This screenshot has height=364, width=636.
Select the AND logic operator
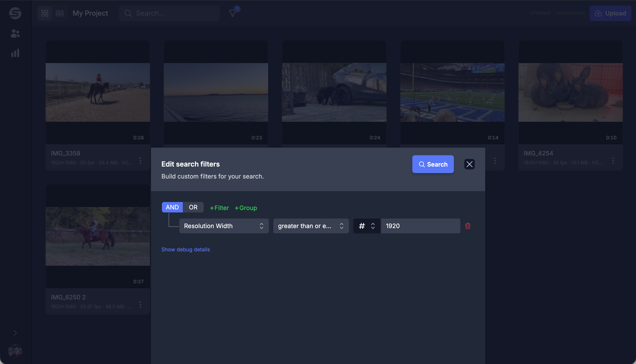pos(172,207)
